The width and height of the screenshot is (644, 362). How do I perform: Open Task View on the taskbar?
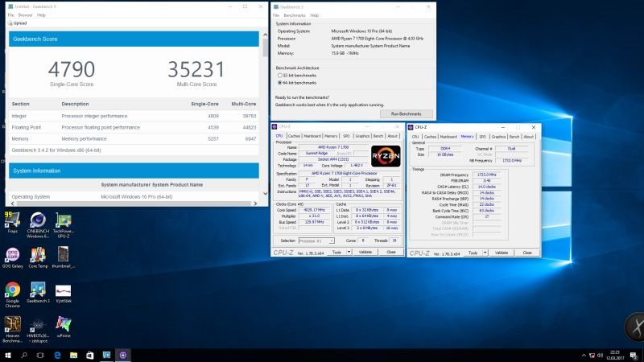40,355
